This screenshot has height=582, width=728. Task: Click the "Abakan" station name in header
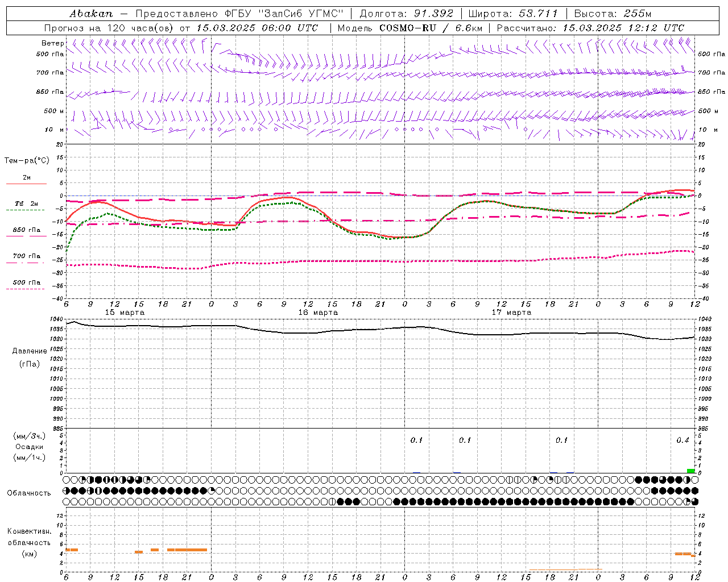coord(91,14)
